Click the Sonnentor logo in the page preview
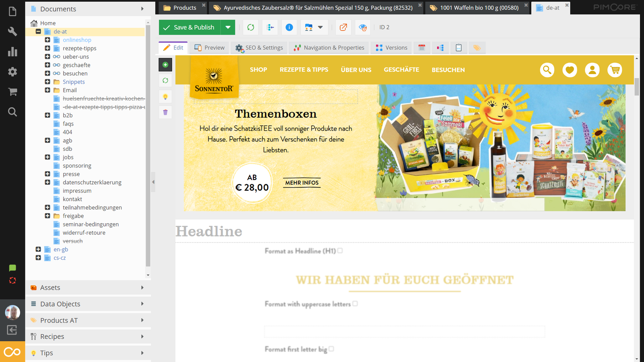 214,78
